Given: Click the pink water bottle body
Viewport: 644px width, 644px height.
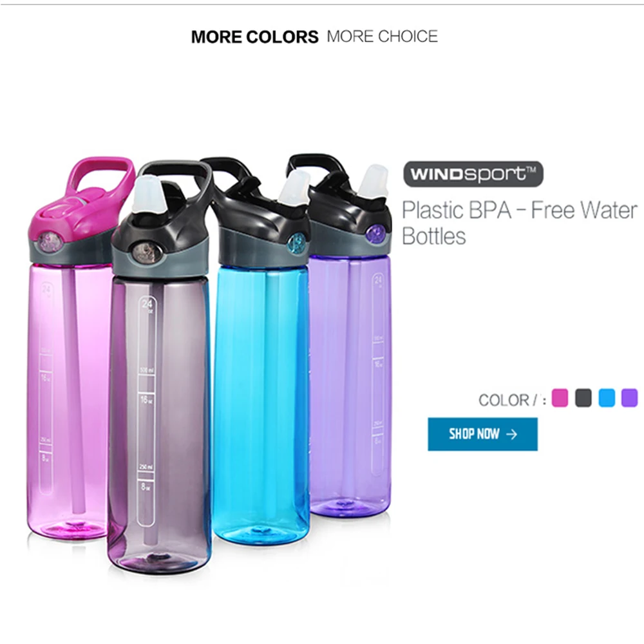Looking at the screenshot, I should tap(68, 399).
